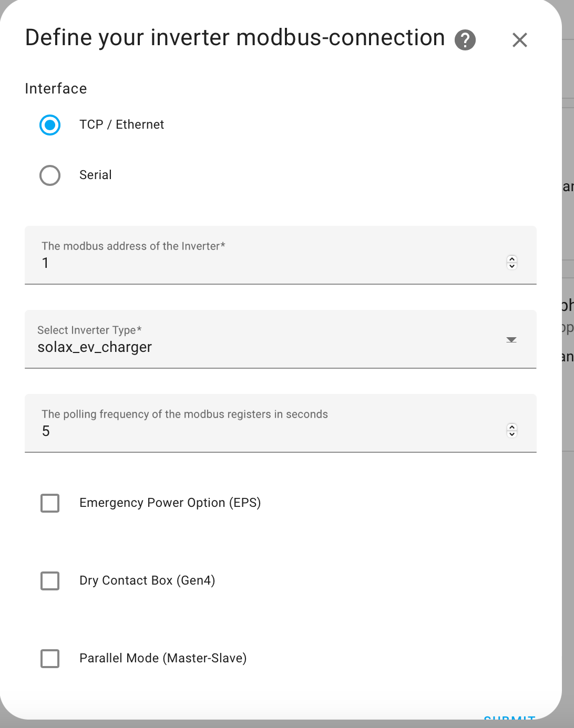The image size is (574, 728).
Task: Check the Dry Contact Box (Gen4) option
Action: pos(50,581)
